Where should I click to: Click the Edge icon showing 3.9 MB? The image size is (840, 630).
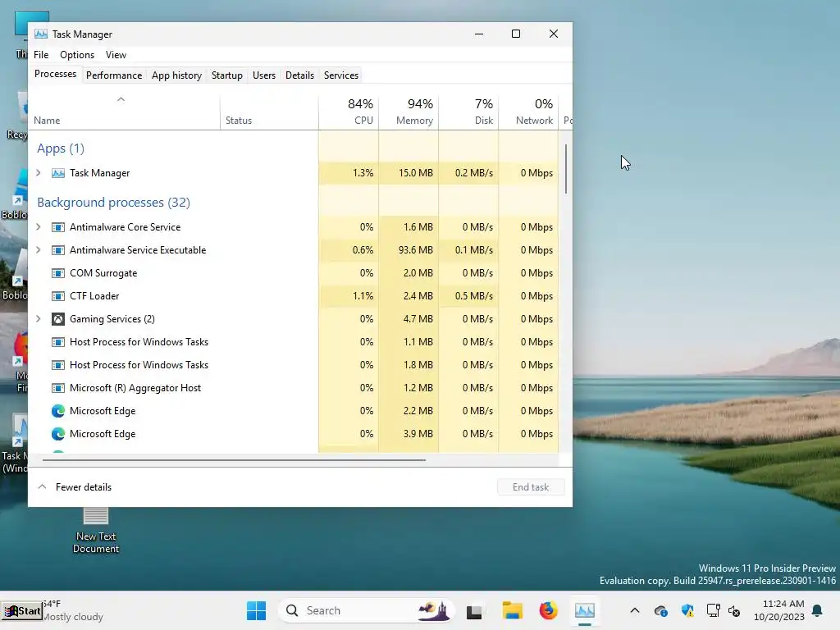click(x=58, y=434)
